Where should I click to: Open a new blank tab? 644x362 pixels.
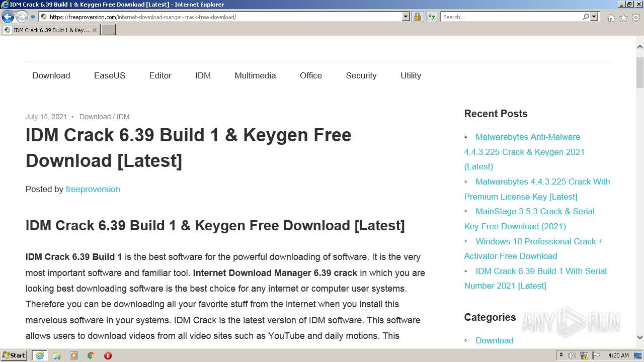click(x=108, y=30)
